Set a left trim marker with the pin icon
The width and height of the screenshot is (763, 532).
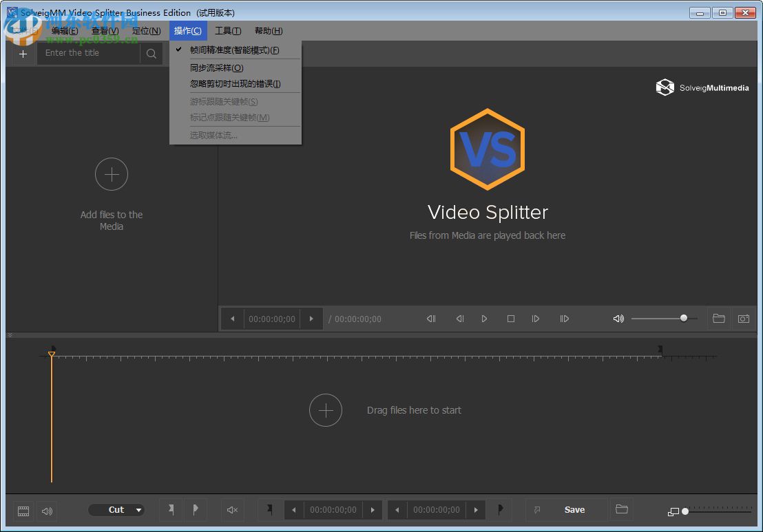(x=171, y=510)
